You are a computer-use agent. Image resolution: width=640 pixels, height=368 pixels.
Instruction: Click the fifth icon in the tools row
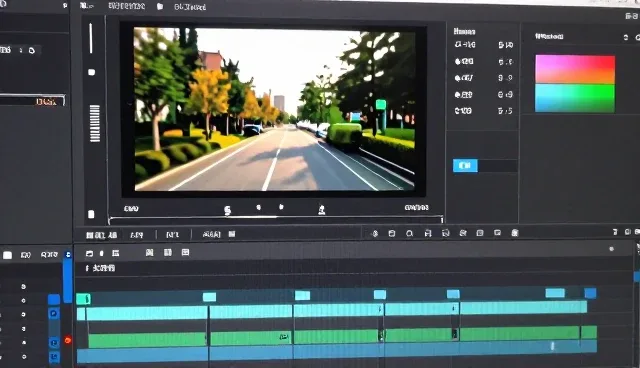click(445, 233)
